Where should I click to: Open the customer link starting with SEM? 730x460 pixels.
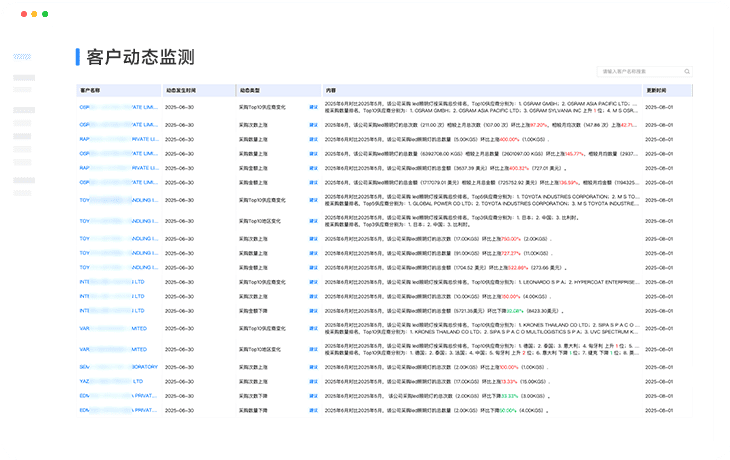(85, 367)
